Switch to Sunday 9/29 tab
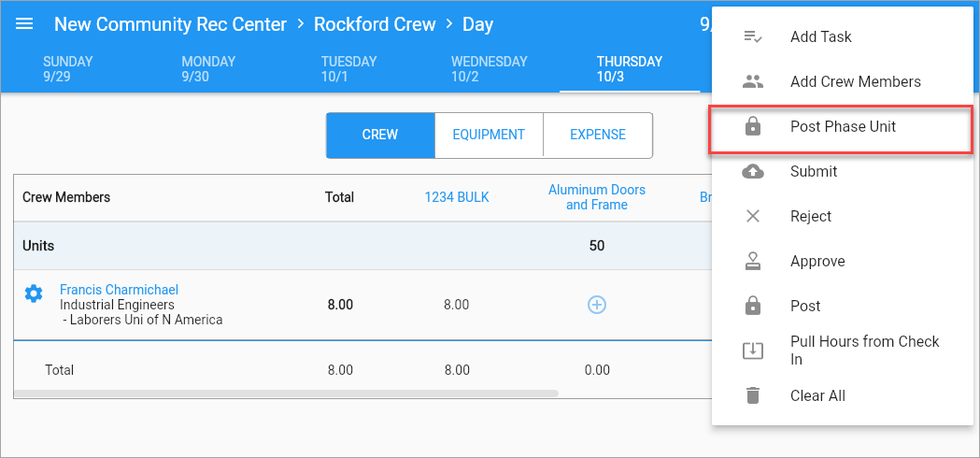The height and width of the screenshot is (458, 980). pos(67,69)
